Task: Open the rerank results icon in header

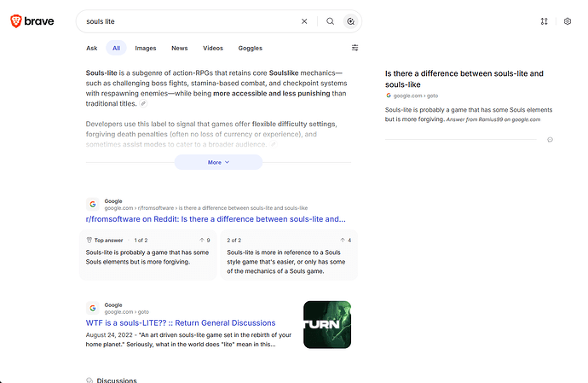Action: click(545, 21)
